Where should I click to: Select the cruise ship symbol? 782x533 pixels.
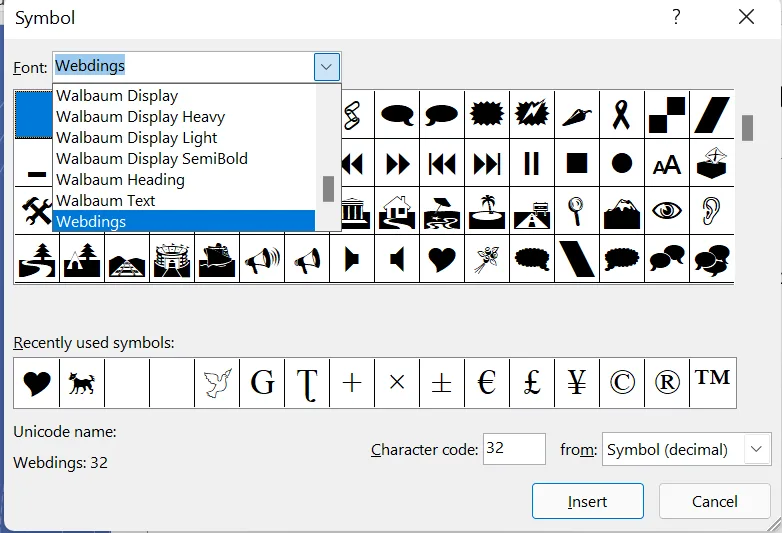click(x=217, y=259)
